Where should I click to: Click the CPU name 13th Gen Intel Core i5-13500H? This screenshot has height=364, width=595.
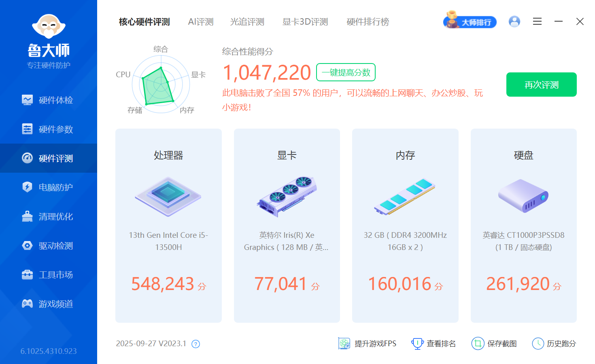168,241
